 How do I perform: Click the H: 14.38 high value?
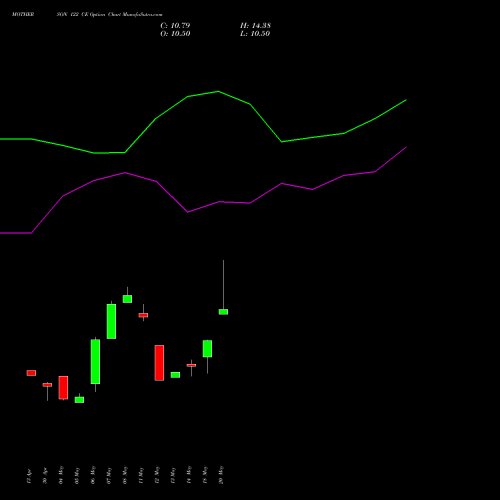[256, 26]
